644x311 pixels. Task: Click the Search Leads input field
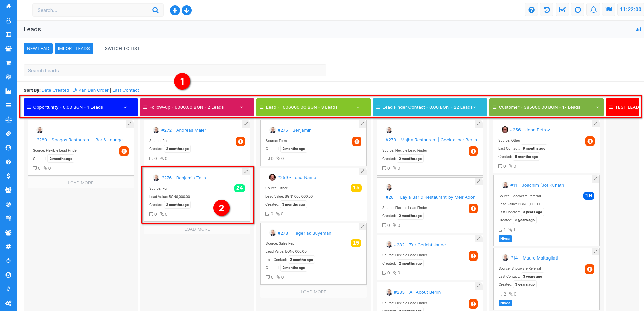(x=175, y=71)
